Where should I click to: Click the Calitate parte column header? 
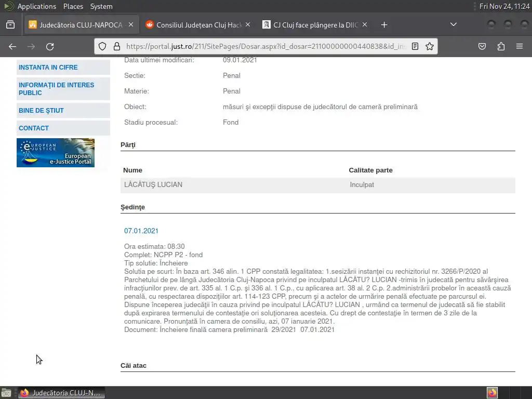370,170
